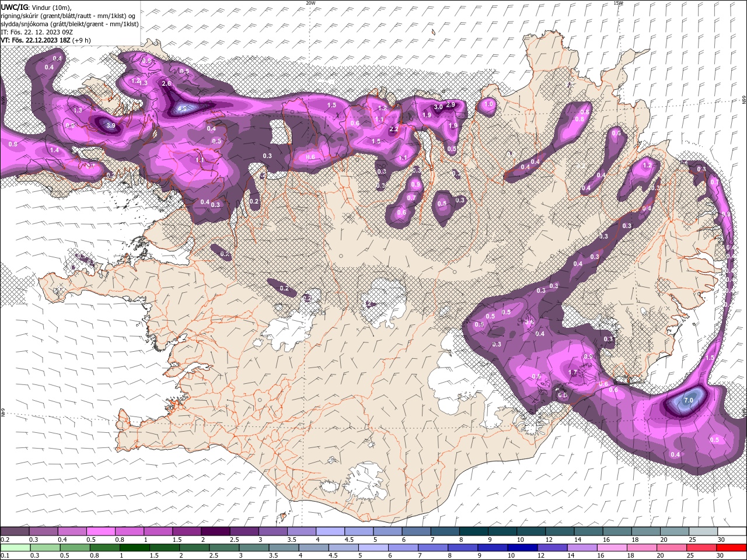
Task: Click the '0.2' label in top legend row
Action: coord(5,540)
